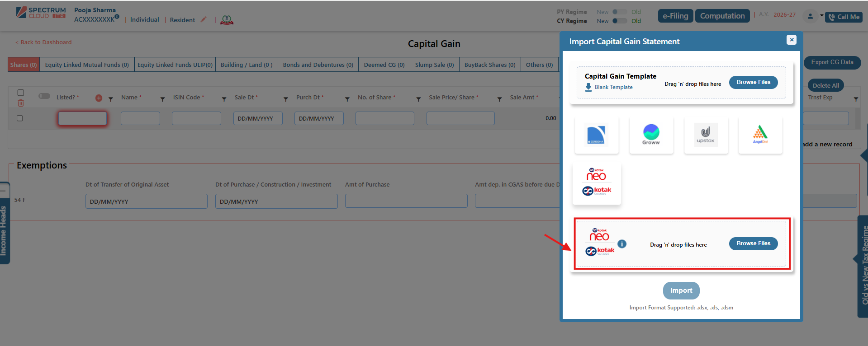Screen dimensions: 868x346
Task: Open the Name column filter
Action: [162, 99]
